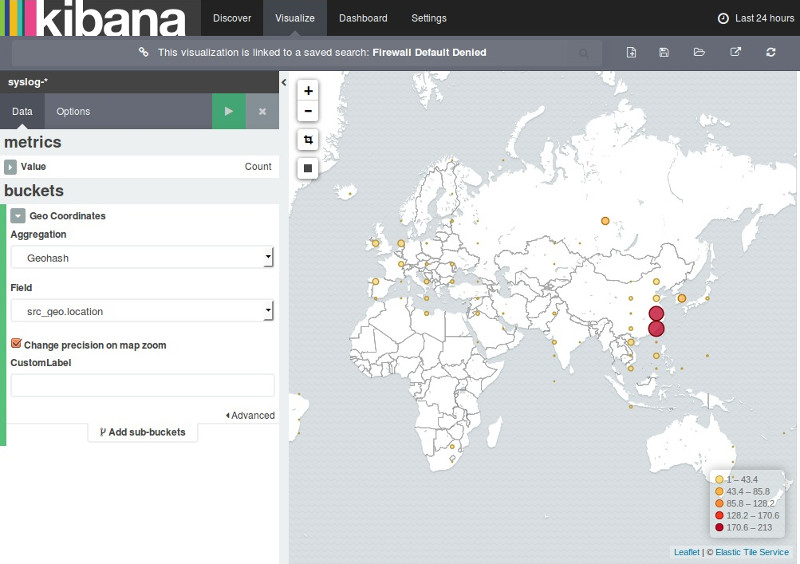
Task: Apply changes with the green play button
Action: pos(228,111)
